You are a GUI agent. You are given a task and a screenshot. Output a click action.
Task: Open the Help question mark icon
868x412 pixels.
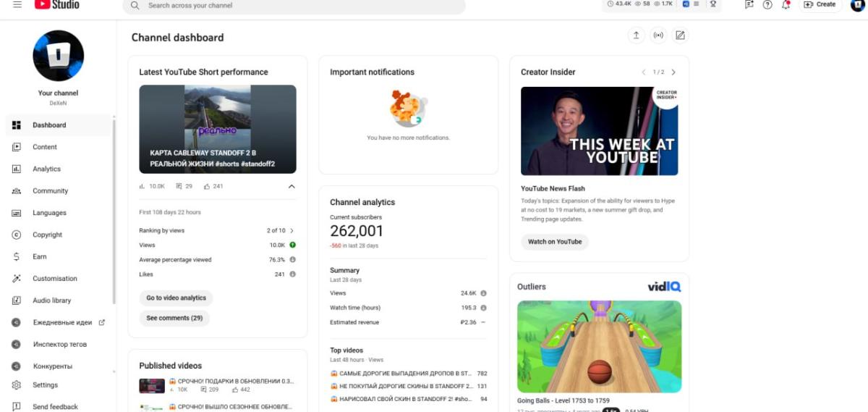(767, 4)
